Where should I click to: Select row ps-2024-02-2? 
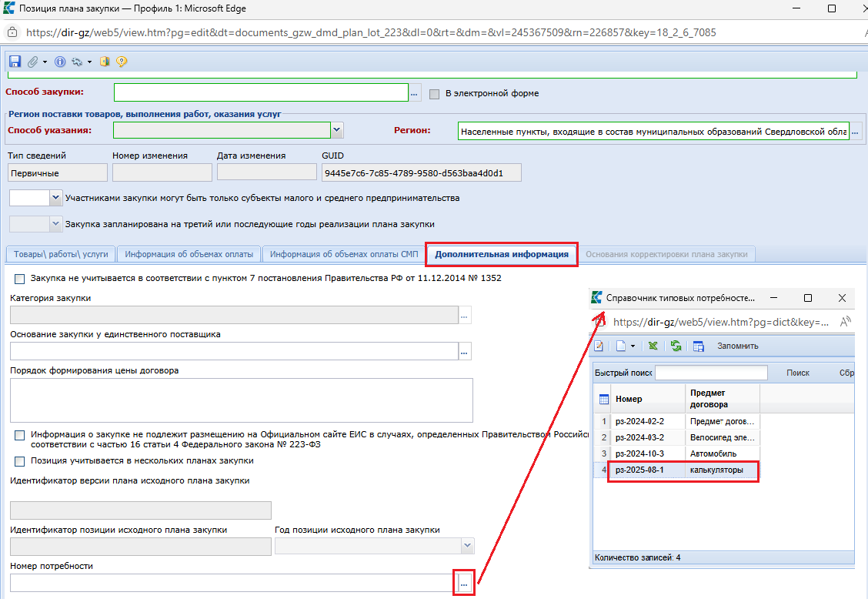tap(677, 421)
